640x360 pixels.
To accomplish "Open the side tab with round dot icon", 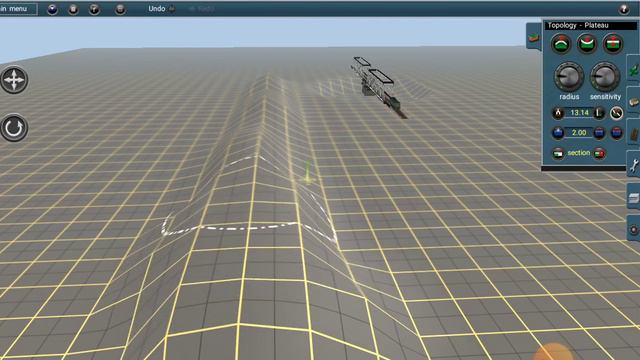I will tap(634, 230).
